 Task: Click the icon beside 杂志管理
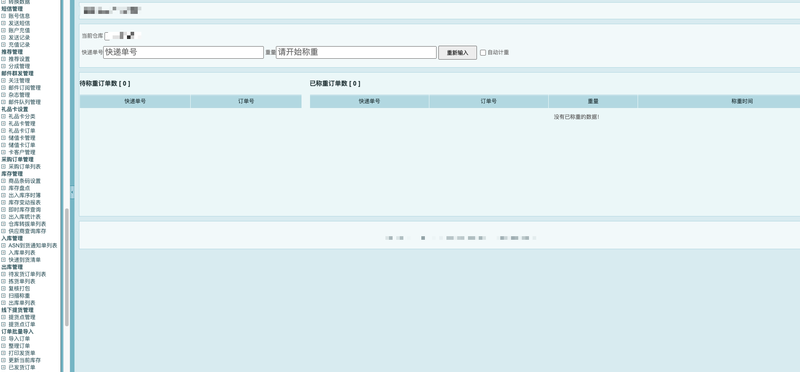pyautogui.click(x=4, y=94)
